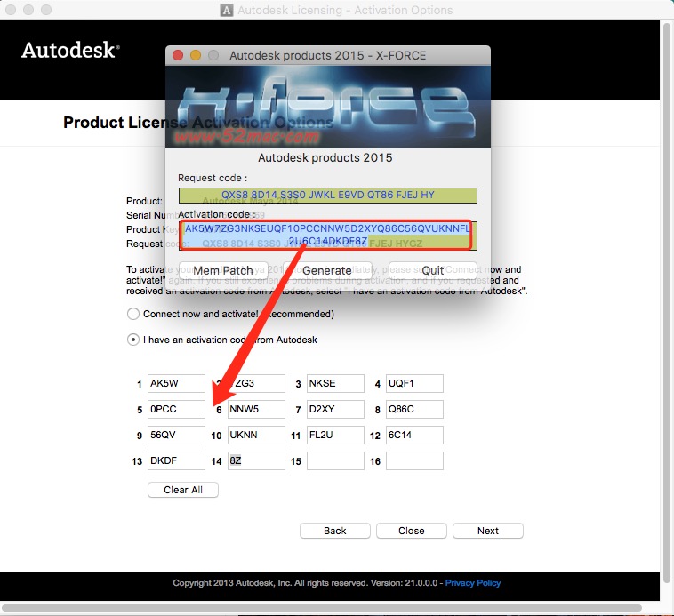Quit the X-FORCE dialog

433,270
